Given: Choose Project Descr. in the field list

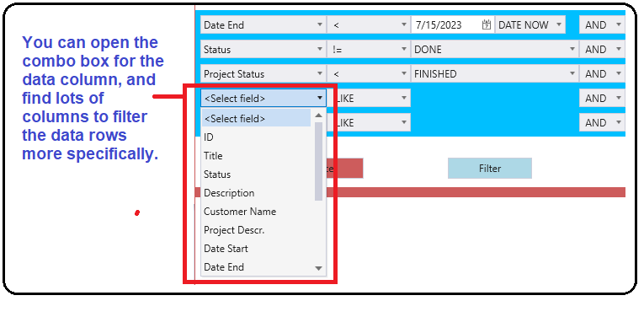Looking at the screenshot, I should pyautogui.click(x=256, y=230).
